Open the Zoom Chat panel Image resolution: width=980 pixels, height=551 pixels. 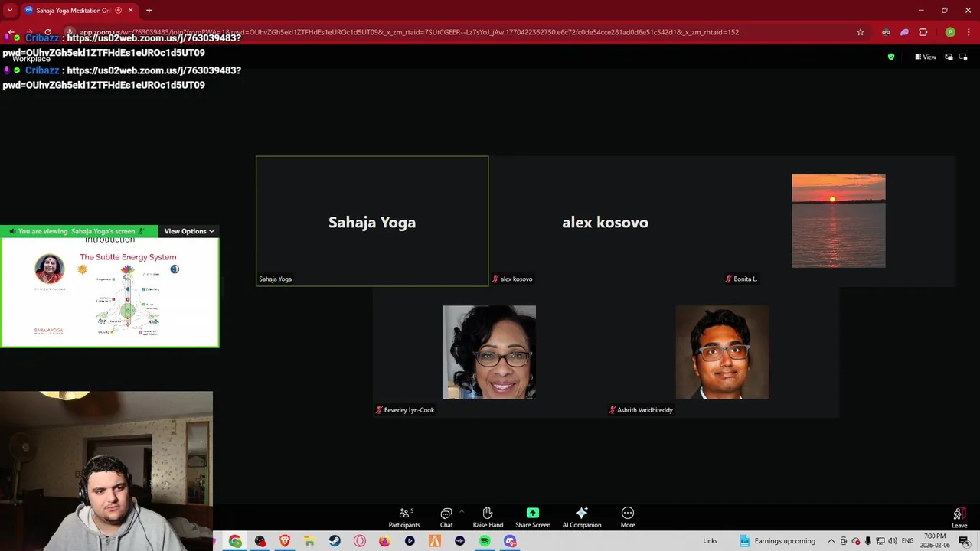[446, 517]
